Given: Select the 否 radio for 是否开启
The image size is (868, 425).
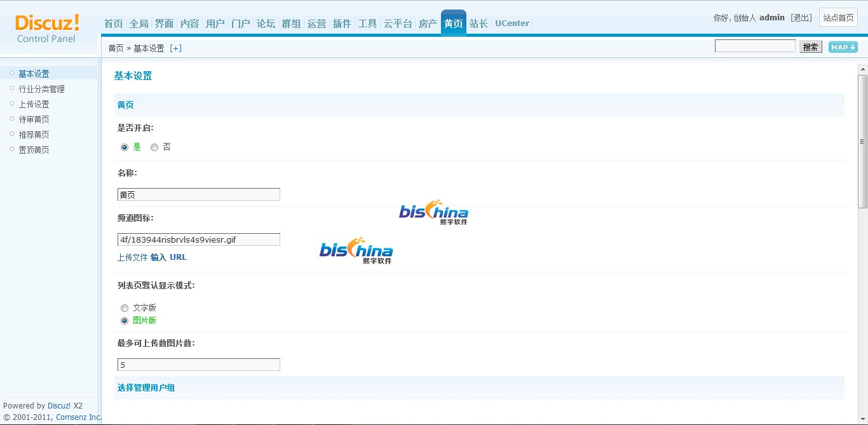Looking at the screenshot, I should (x=154, y=147).
